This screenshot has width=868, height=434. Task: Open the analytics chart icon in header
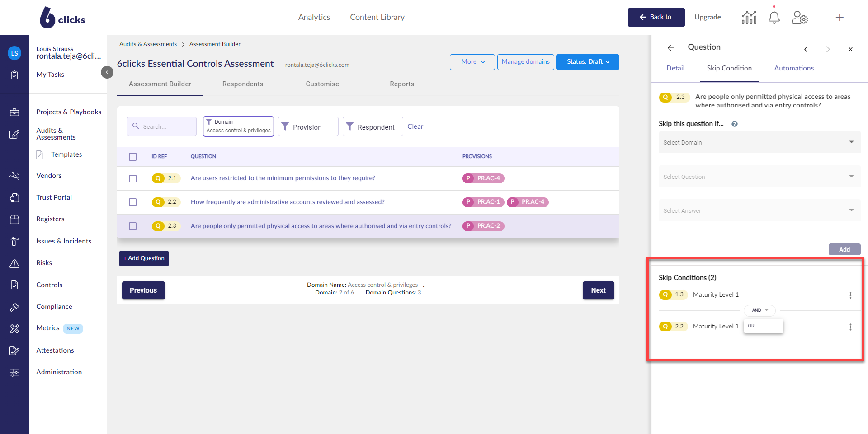point(749,18)
